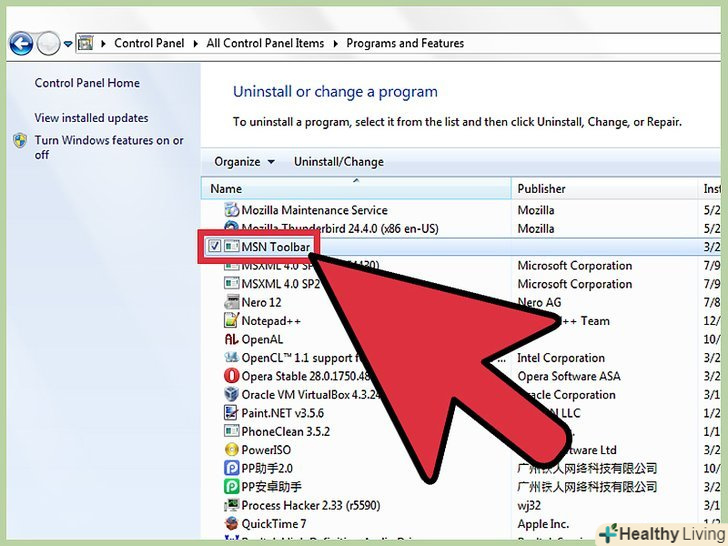728x546 pixels.
Task: Select the PowerISO entry
Action: 266,450
